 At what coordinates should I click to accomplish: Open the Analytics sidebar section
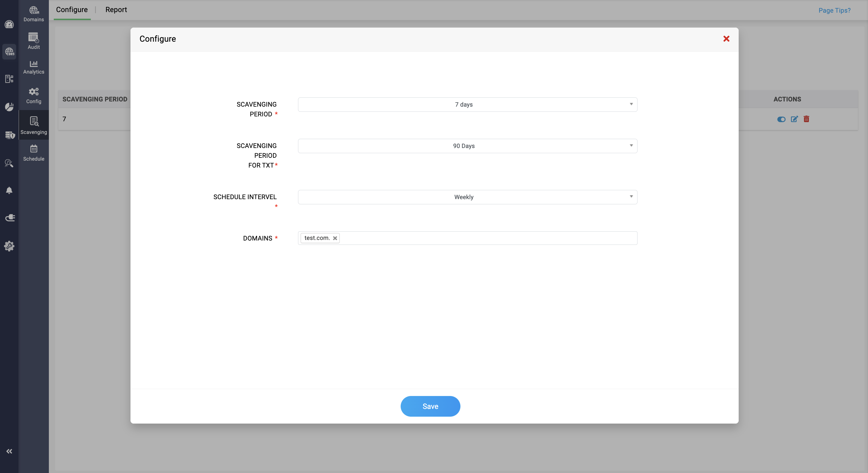coord(33,67)
